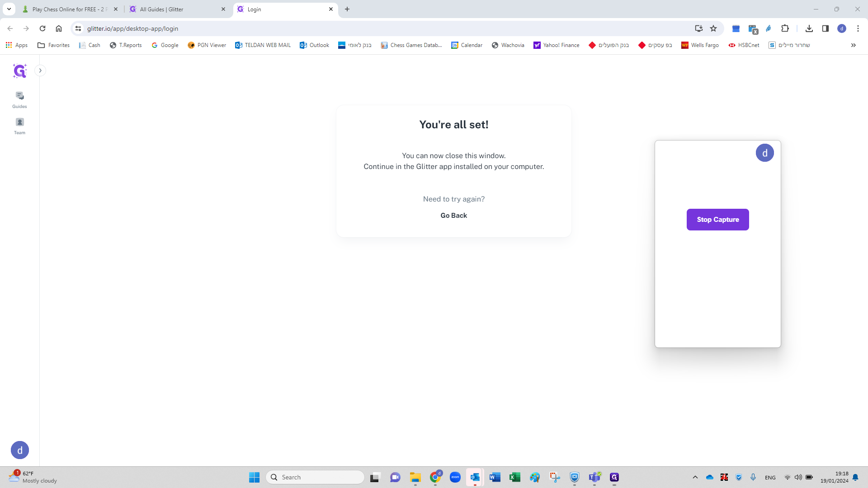Open profile avatar at sidebar bottom
868x488 pixels.
19,450
